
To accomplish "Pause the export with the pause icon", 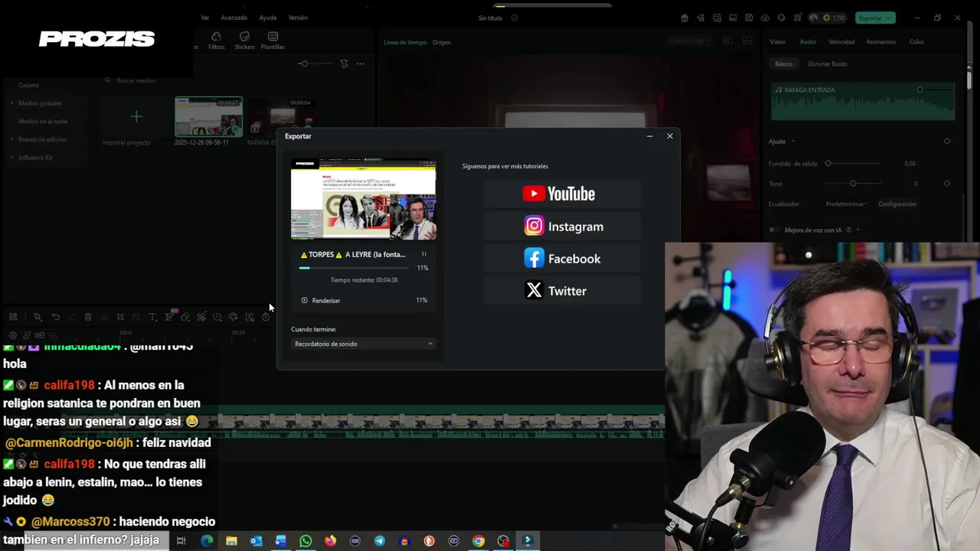I will coord(423,254).
